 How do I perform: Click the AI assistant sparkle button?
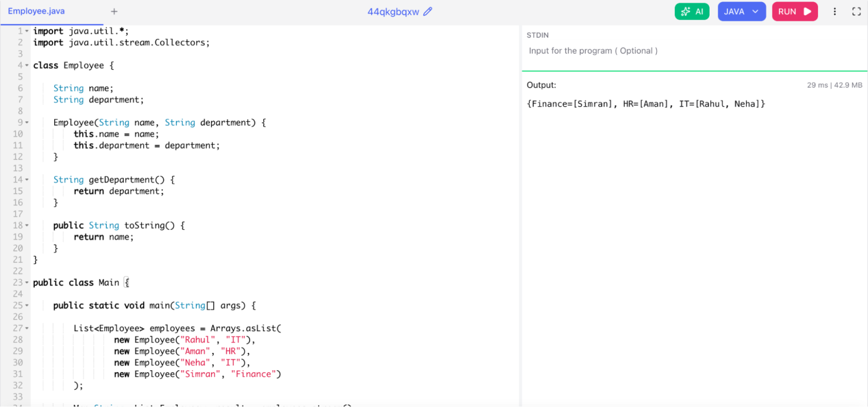tap(692, 11)
